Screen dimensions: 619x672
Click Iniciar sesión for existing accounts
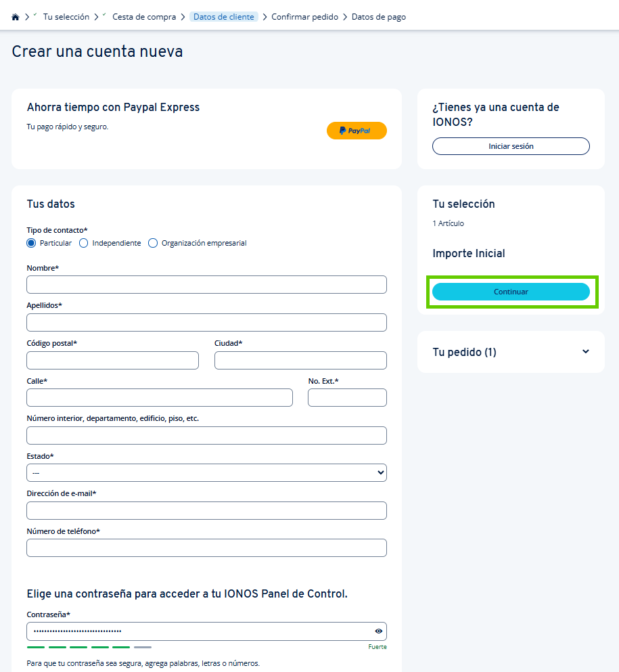coord(511,145)
